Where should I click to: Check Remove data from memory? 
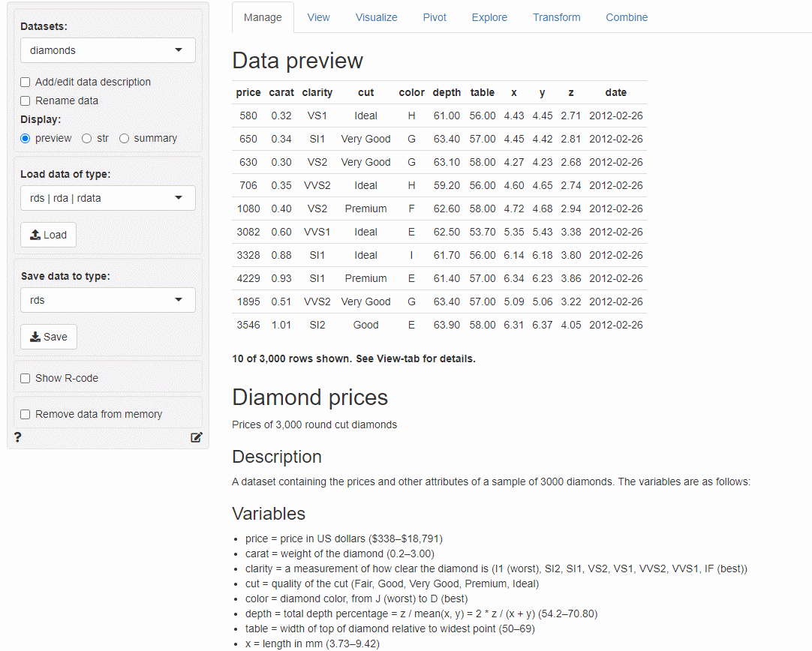[26, 414]
